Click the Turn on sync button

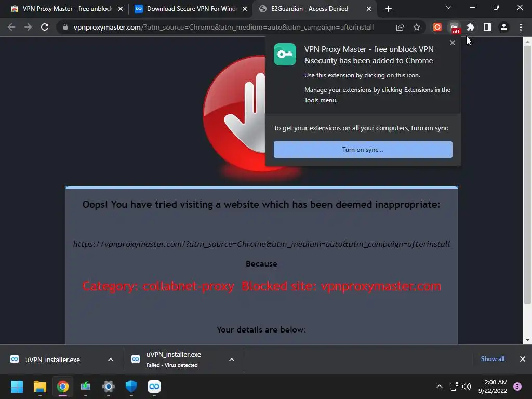pos(363,150)
